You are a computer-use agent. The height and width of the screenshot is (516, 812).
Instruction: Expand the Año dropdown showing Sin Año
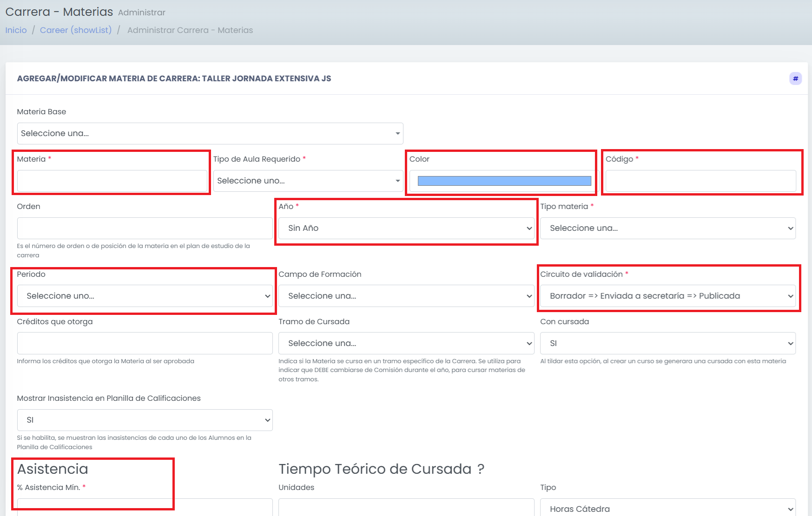tap(406, 228)
